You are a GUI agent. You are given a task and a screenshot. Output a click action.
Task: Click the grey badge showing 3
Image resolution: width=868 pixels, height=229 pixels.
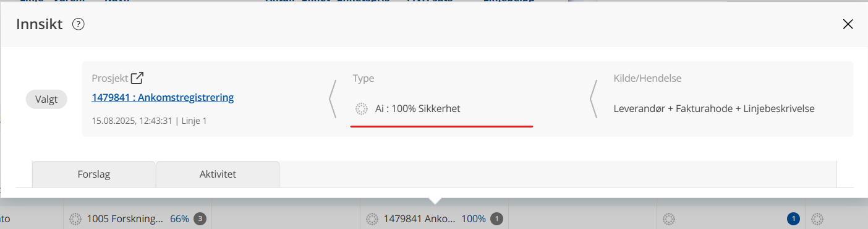coord(200,218)
